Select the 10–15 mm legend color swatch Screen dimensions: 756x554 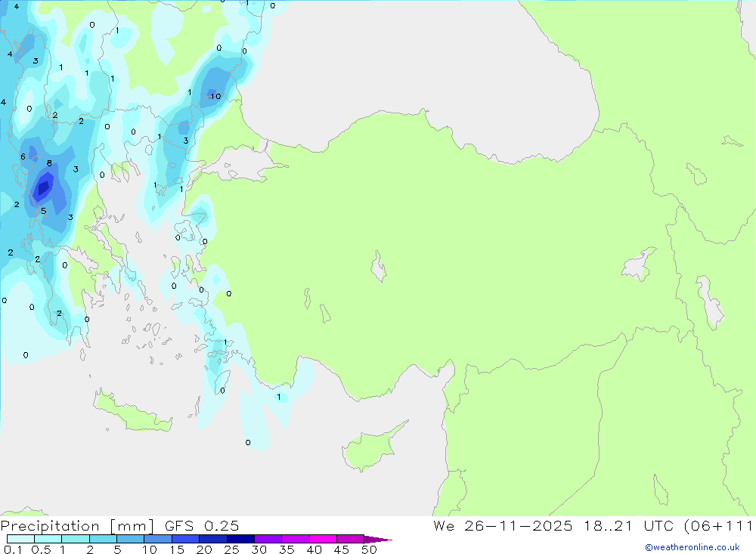(x=158, y=539)
